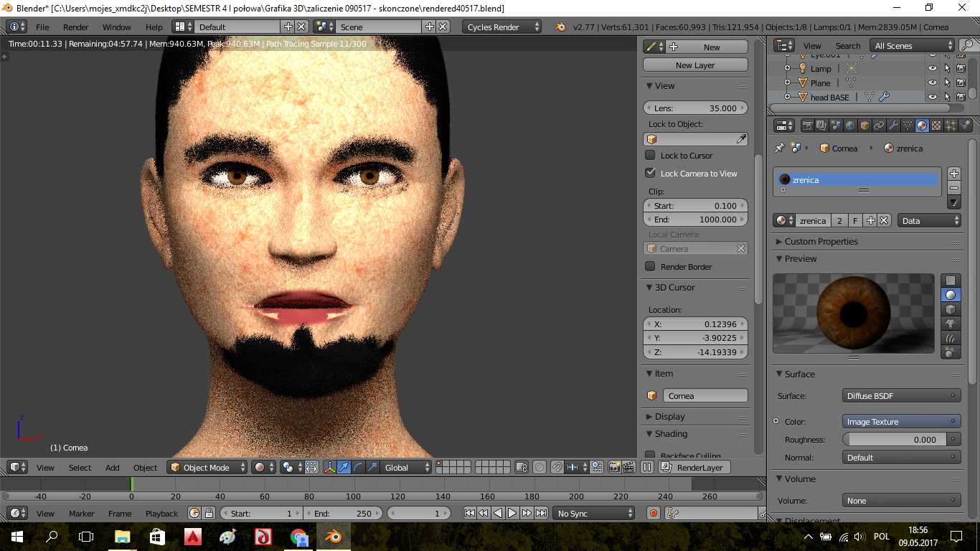Open the Mesh Data properties tab (triangle icon)

[908, 126]
